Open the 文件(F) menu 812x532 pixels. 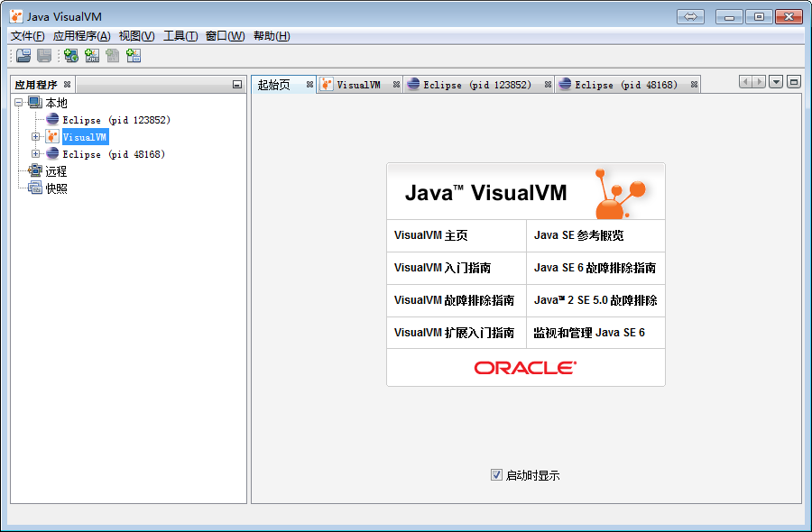tap(27, 36)
